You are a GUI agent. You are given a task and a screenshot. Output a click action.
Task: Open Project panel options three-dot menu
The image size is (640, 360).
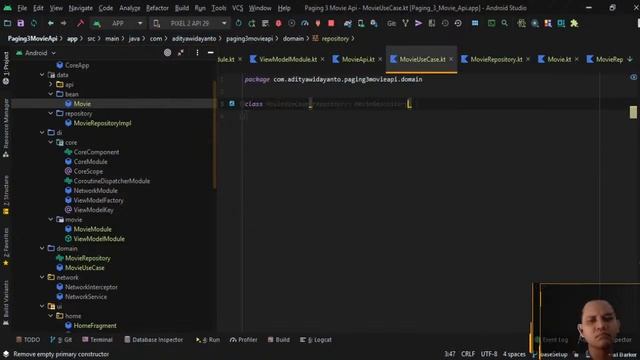pos(197,53)
